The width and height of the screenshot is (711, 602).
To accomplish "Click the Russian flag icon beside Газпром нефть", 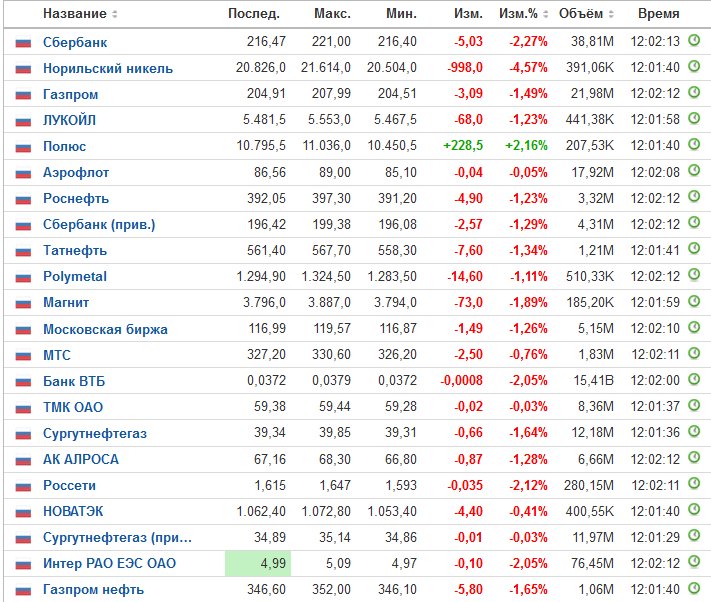I will 23,590.
